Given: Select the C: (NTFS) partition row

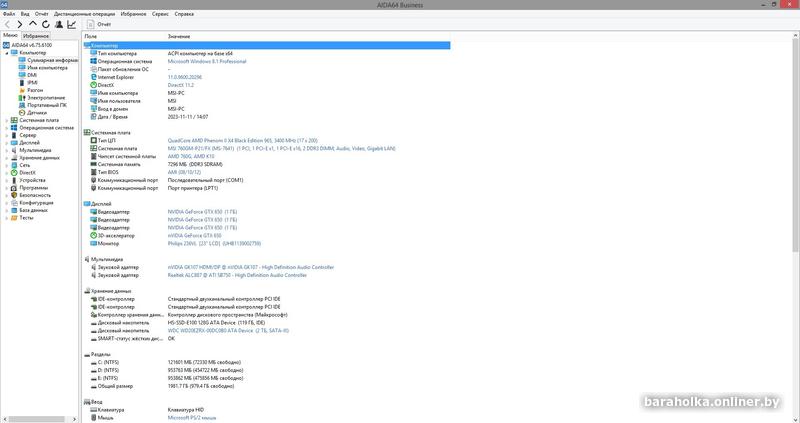Looking at the screenshot, I should pyautogui.click(x=266, y=362).
